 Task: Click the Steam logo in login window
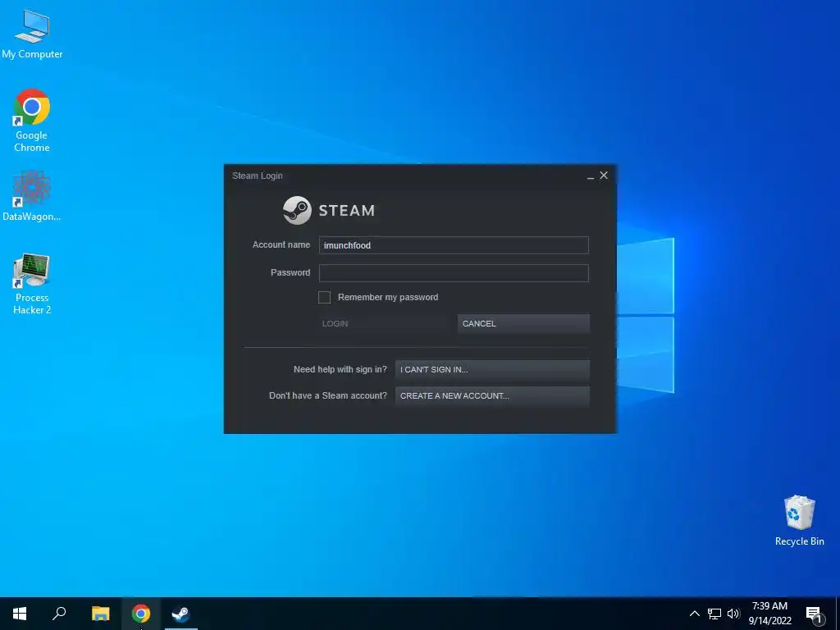click(x=329, y=210)
